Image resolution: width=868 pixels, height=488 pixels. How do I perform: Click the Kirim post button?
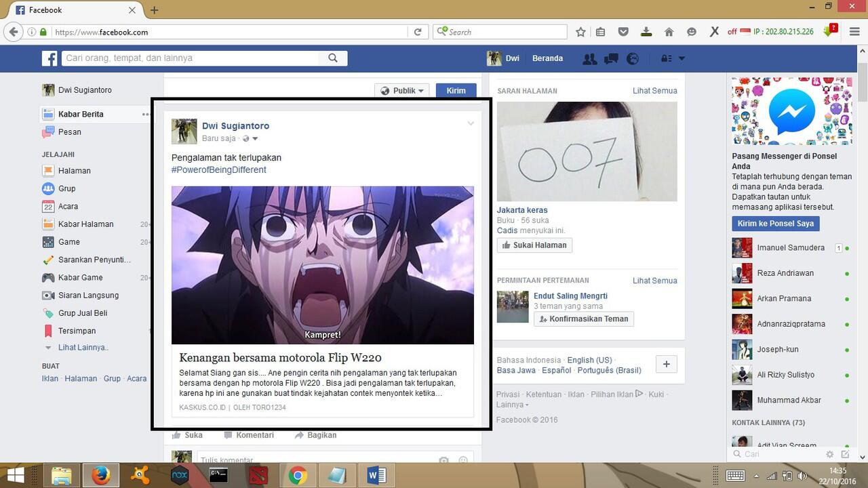click(x=456, y=91)
